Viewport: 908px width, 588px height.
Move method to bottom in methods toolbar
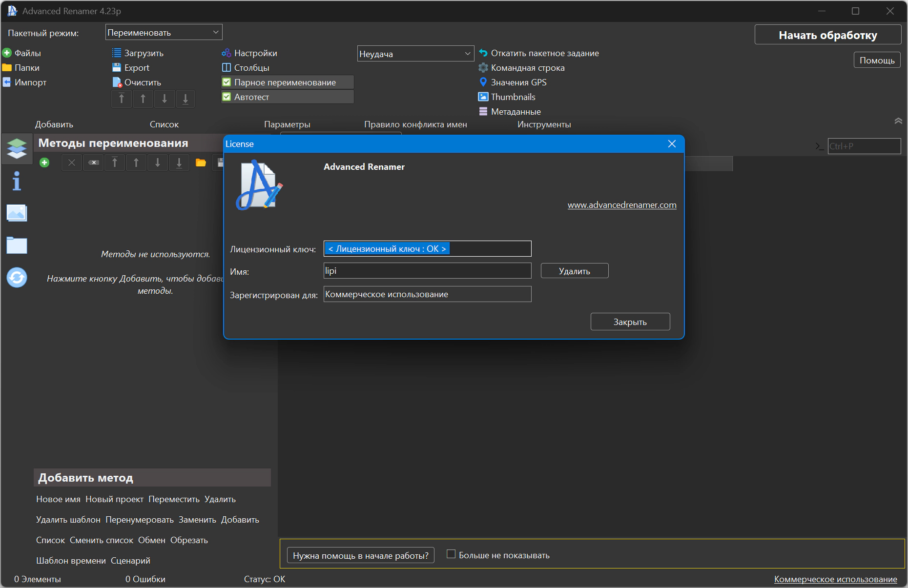tap(179, 162)
